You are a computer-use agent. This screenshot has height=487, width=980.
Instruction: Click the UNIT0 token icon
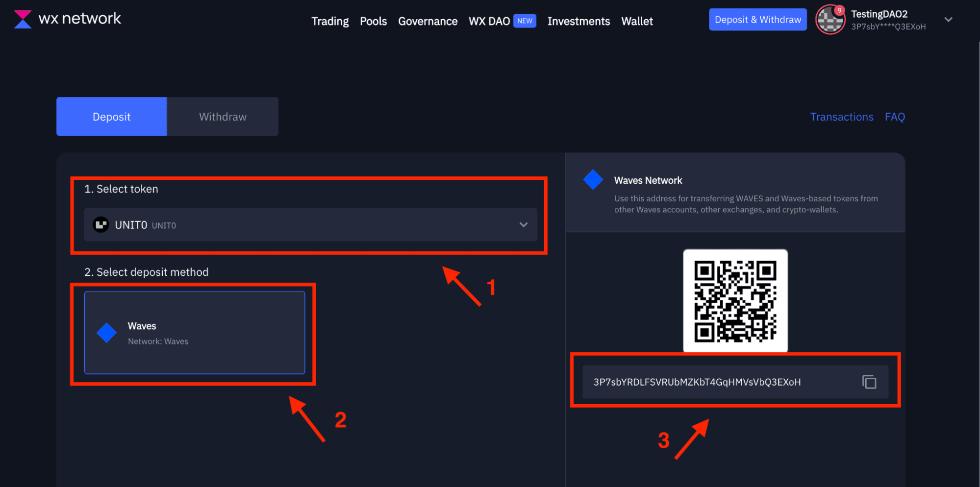point(101,225)
